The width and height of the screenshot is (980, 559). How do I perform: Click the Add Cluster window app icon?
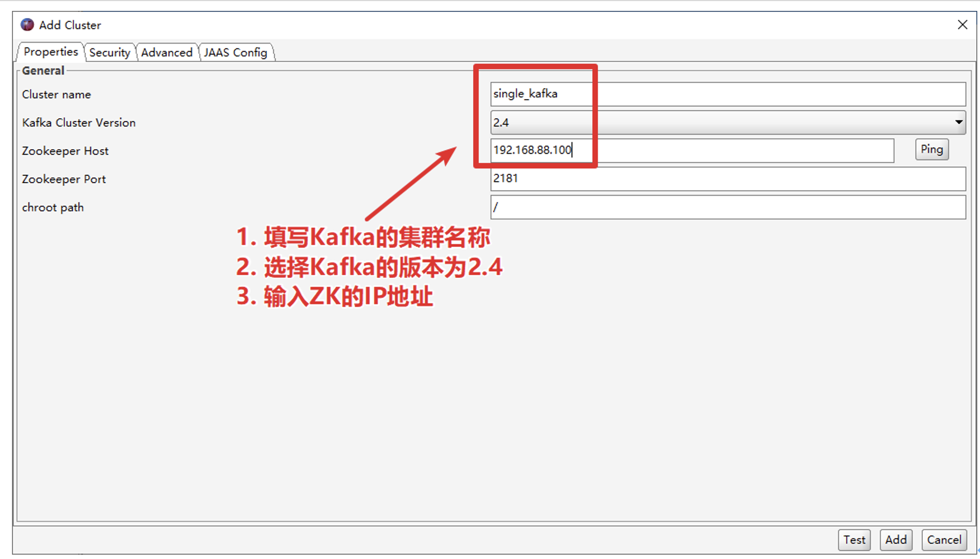click(x=27, y=25)
